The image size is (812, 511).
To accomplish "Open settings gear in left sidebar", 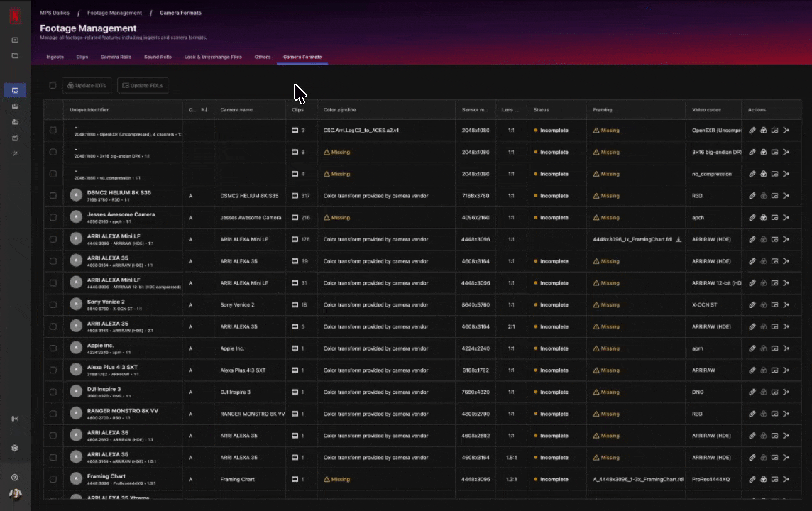I will click(15, 449).
